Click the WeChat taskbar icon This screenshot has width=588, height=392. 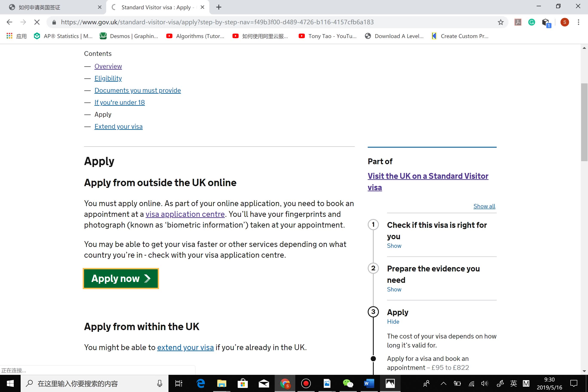pos(348,383)
